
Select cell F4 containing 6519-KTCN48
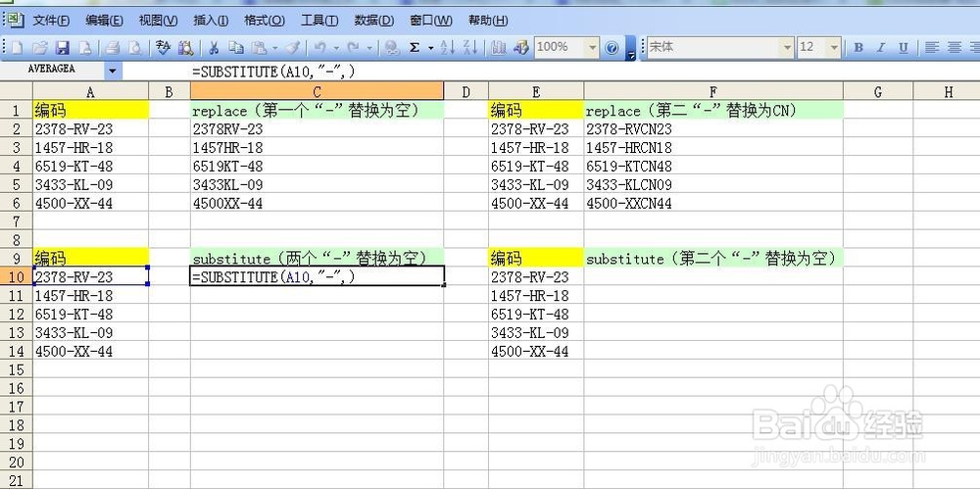713,166
